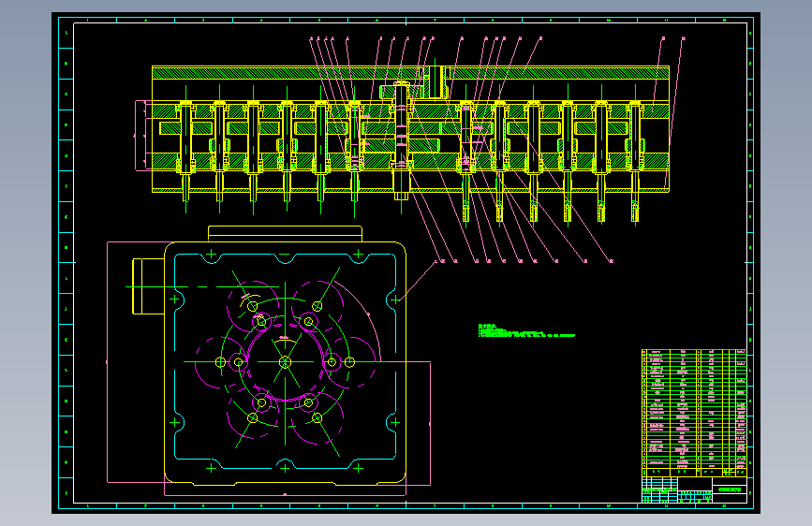
Task: Select the green technical notes text block
Action: 526,330
